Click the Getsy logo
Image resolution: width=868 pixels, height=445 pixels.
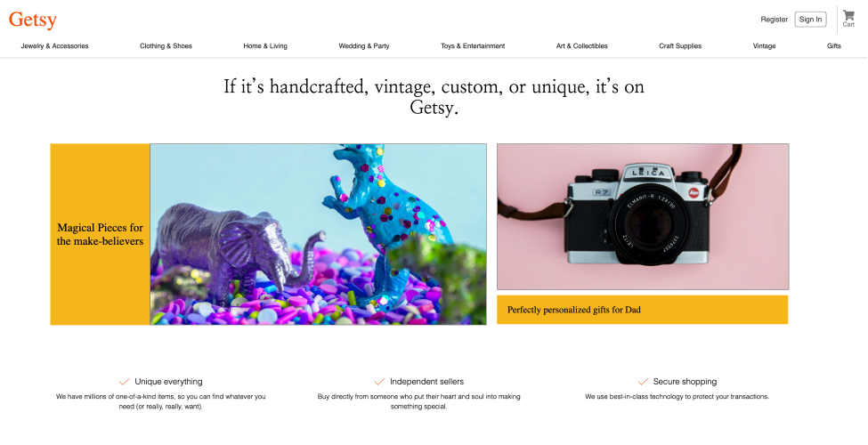point(33,20)
